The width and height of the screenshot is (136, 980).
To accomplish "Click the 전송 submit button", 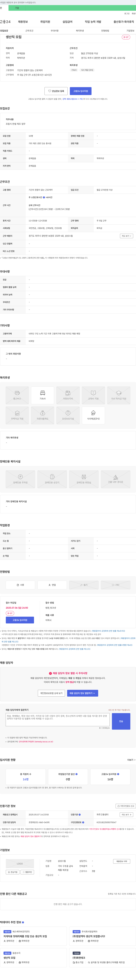I will (x=121, y=721).
